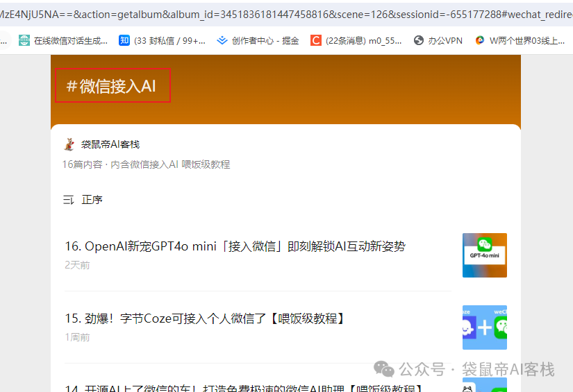Click the blue 知 Zhihu favicon
The width and height of the screenshot is (573, 392).
(x=124, y=40)
